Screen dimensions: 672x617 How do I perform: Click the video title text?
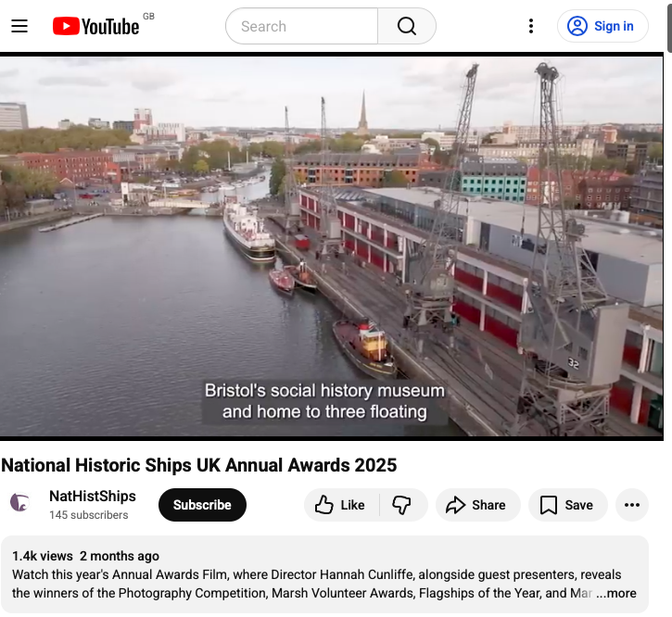click(x=198, y=464)
